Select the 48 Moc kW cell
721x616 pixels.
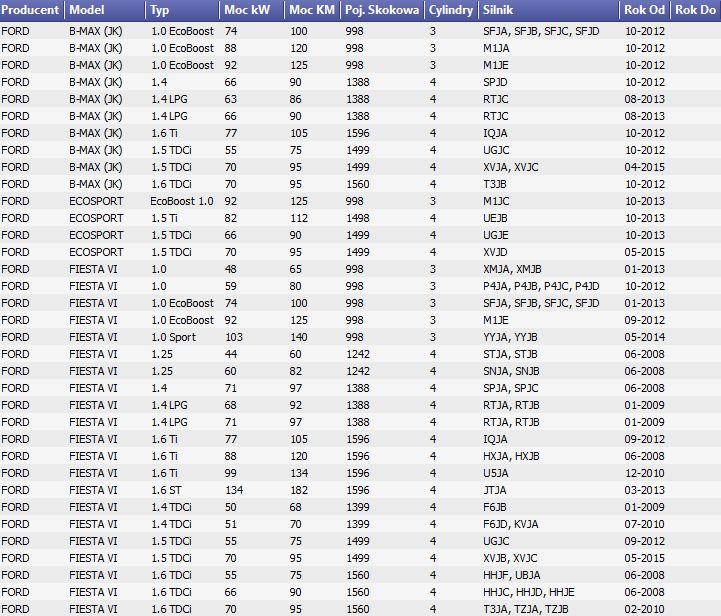(x=230, y=269)
